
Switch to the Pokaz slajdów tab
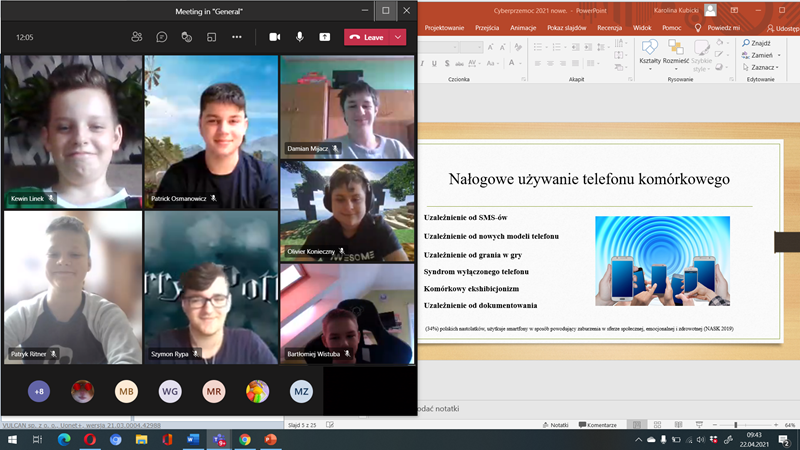567,28
